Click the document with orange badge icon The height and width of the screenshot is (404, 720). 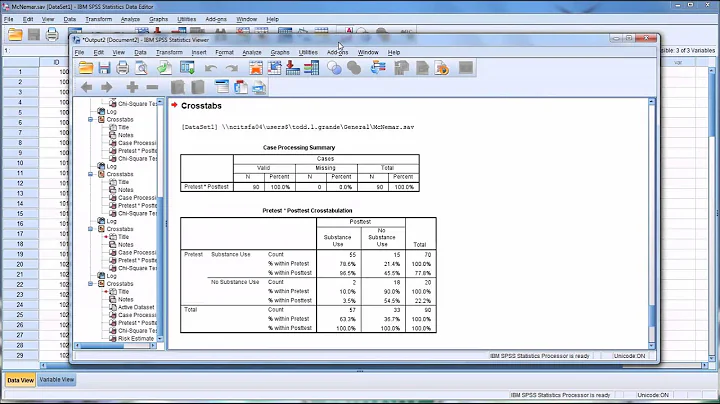(442, 68)
